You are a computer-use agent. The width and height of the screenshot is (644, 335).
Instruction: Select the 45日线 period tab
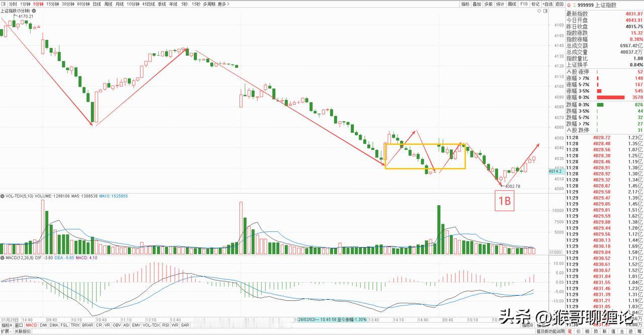point(148,4)
